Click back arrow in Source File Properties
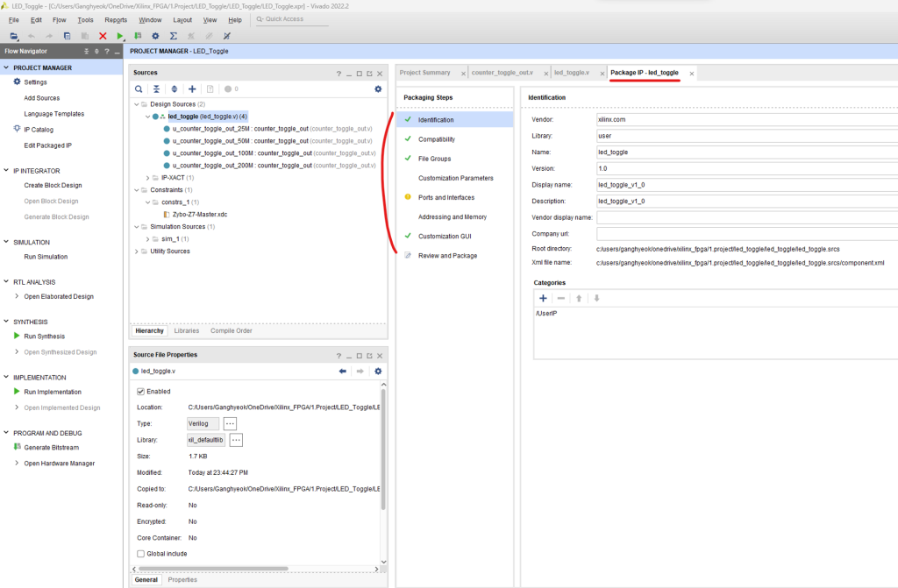 click(x=343, y=372)
